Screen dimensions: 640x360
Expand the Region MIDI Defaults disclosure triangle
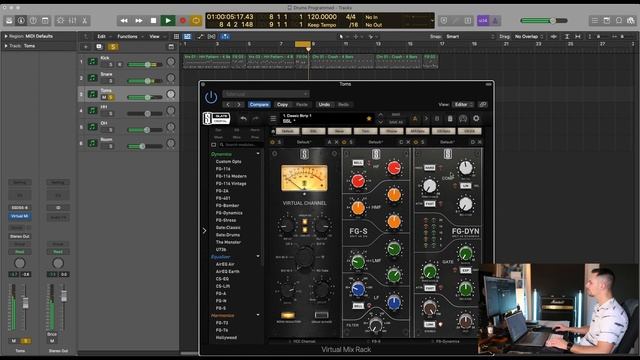pyautogui.click(x=6, y=36)
